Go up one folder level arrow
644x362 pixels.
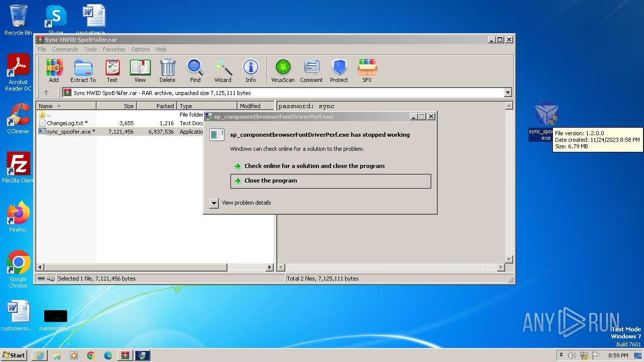[46, 93]
